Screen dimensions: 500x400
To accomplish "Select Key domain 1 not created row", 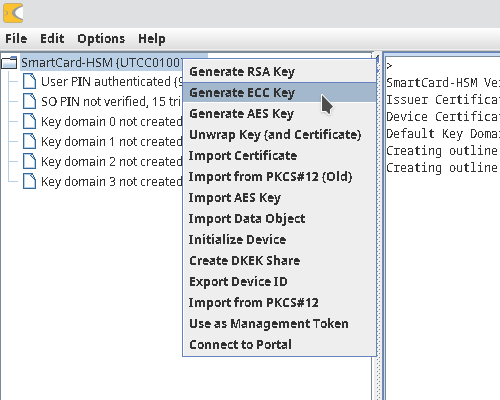I will 112,141.
